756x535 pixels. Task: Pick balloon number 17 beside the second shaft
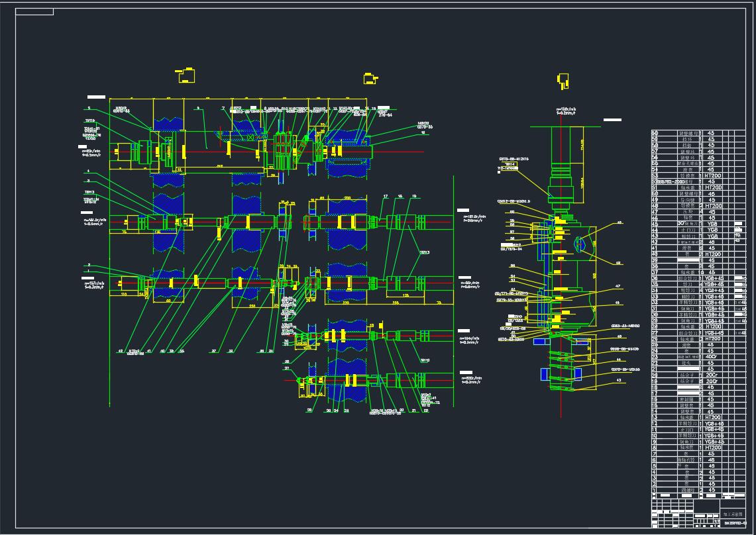pos(386,197)
